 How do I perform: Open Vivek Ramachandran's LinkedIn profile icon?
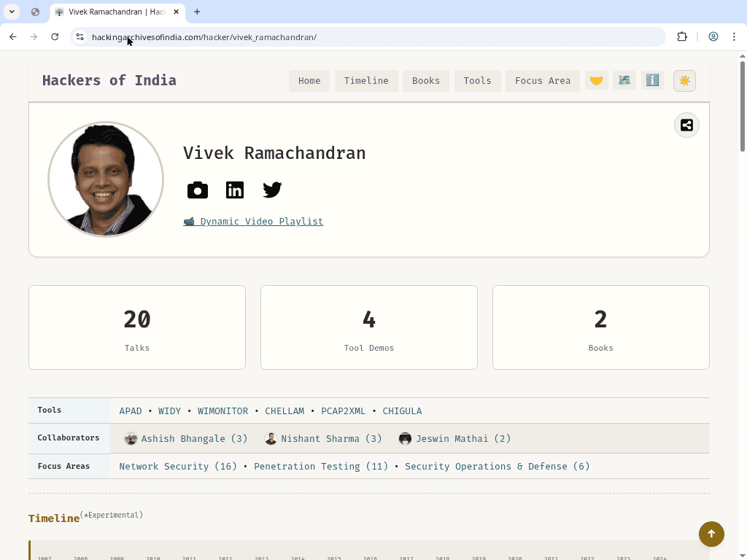pos(235,190)
